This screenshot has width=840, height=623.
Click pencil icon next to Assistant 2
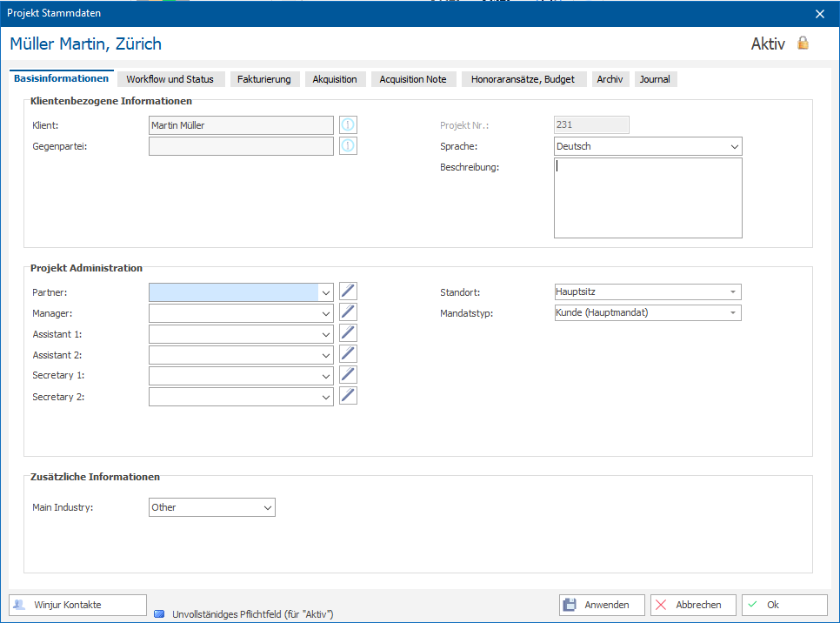click(x=348, y=354)
